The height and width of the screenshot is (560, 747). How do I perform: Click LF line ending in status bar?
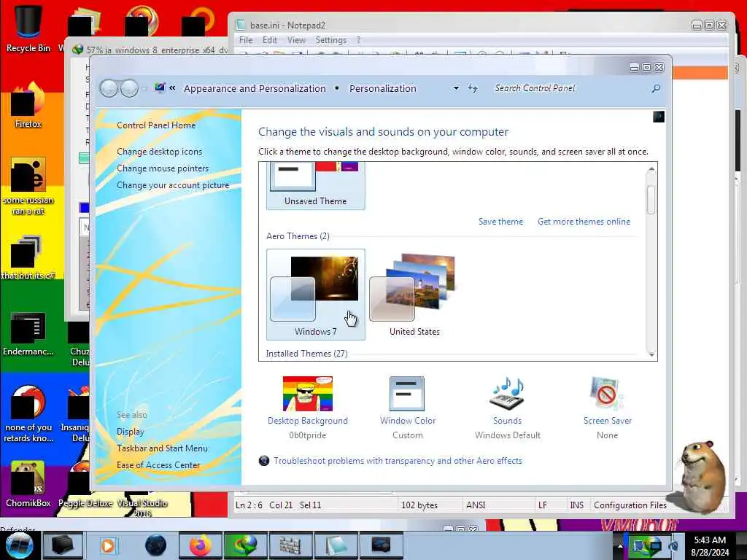[x=543, y=505]
